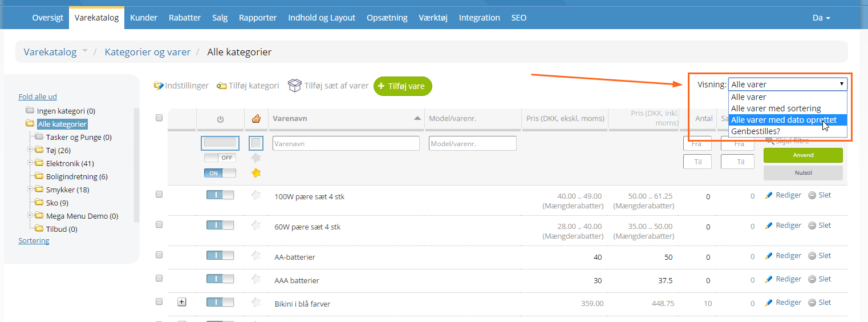Tick checkbox for AA-batterier
Viewport: 868px width, 322px height.
(159, 255)
